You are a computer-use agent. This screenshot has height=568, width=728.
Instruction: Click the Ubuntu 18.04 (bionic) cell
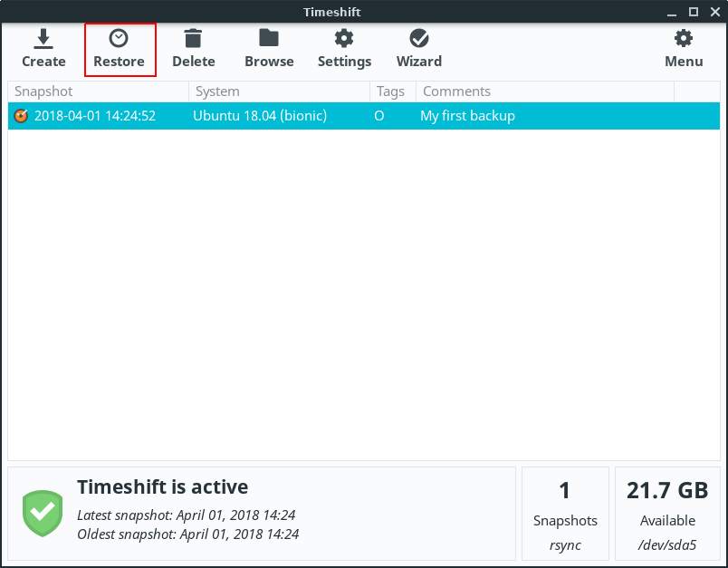point(260,116)
